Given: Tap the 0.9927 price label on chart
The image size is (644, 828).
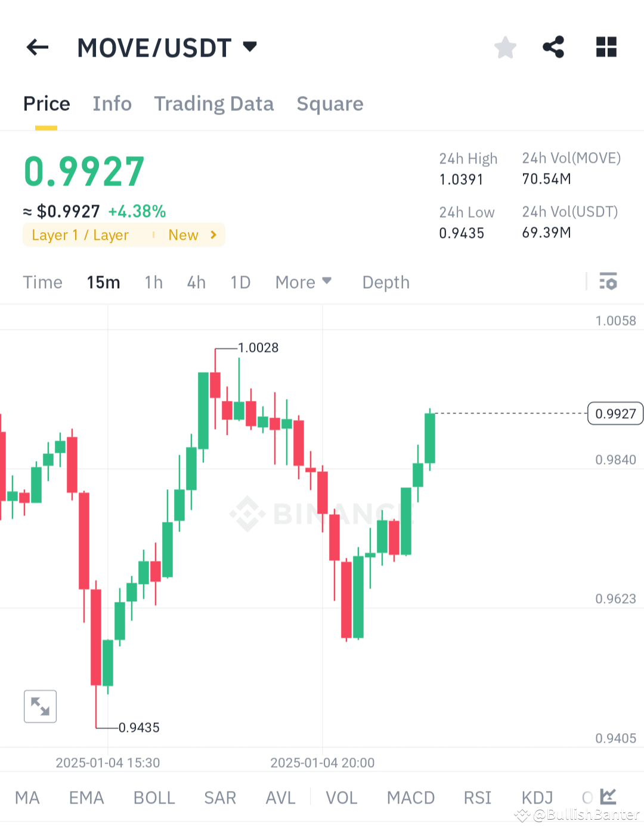Looking at the screenshot, I should (615, 413).
